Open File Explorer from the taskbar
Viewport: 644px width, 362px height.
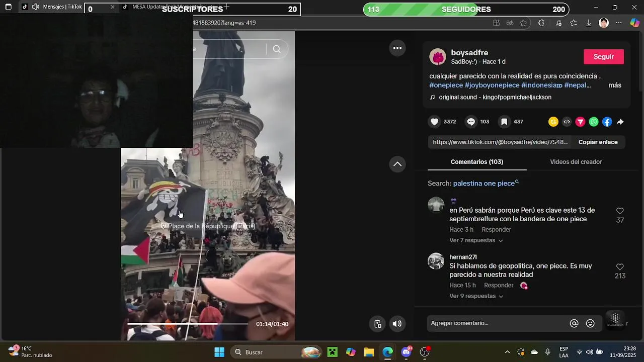[x=369, y=352]
